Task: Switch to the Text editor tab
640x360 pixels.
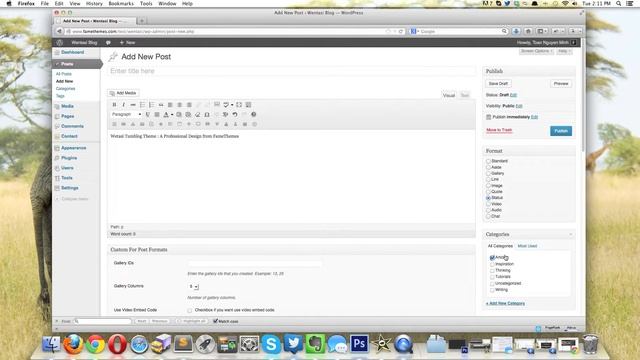Action: pos(464,95)
